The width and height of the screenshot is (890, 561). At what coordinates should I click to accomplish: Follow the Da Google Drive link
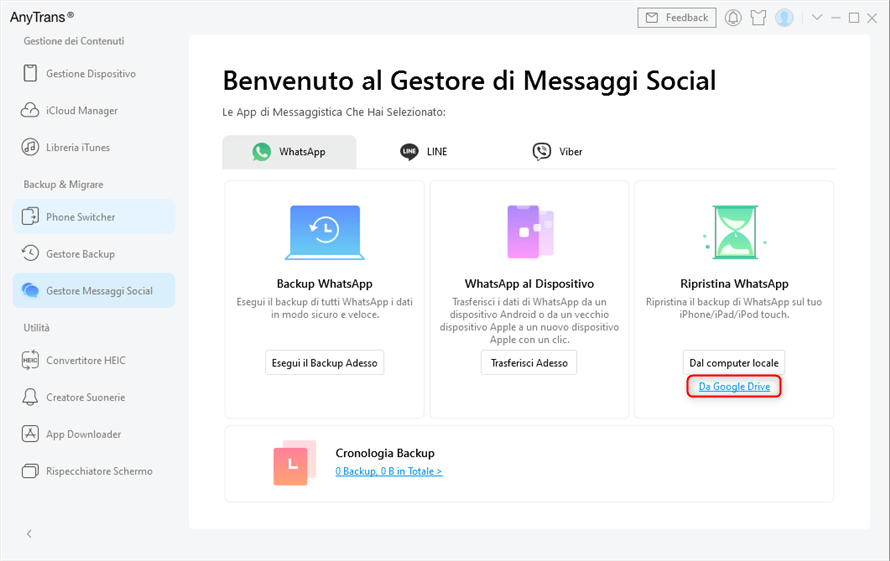(734, 387)
